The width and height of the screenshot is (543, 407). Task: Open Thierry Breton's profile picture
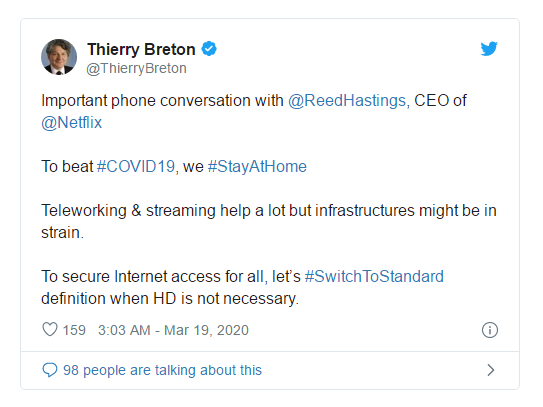59,57
